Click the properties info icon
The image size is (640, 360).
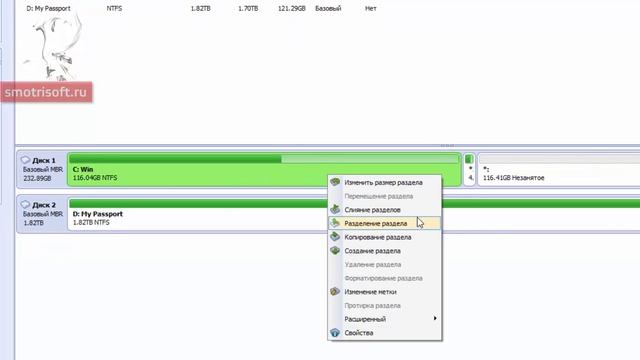pyautogui.click(x=335, y=333)
